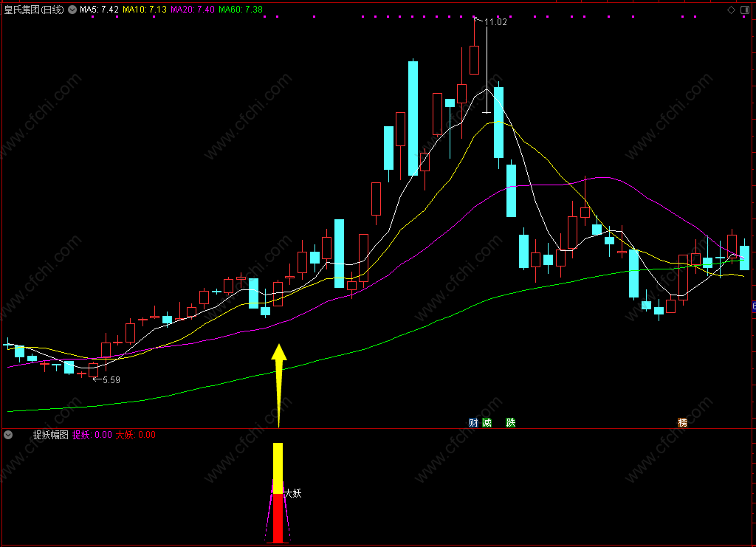Image resolution: width=756 pixels, height=547 pixels.
Task: Click the MA60: 7.38 indicator label
Action: point(241,10)
